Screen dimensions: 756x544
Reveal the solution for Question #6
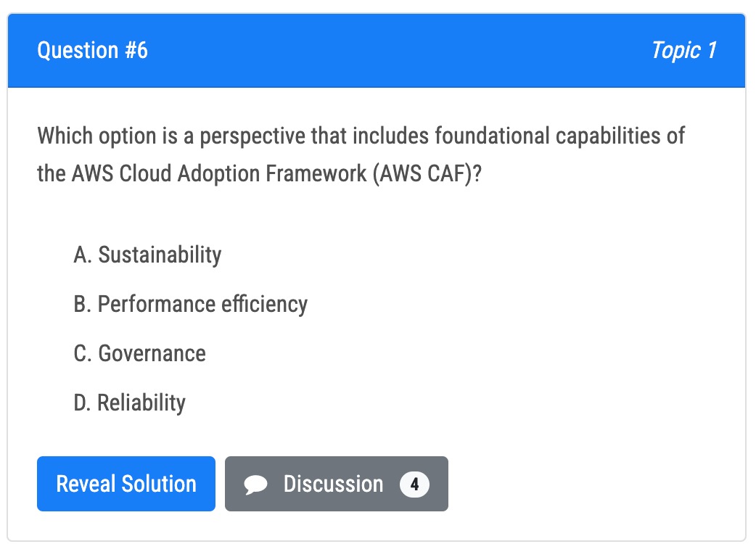tap(126, 484)
